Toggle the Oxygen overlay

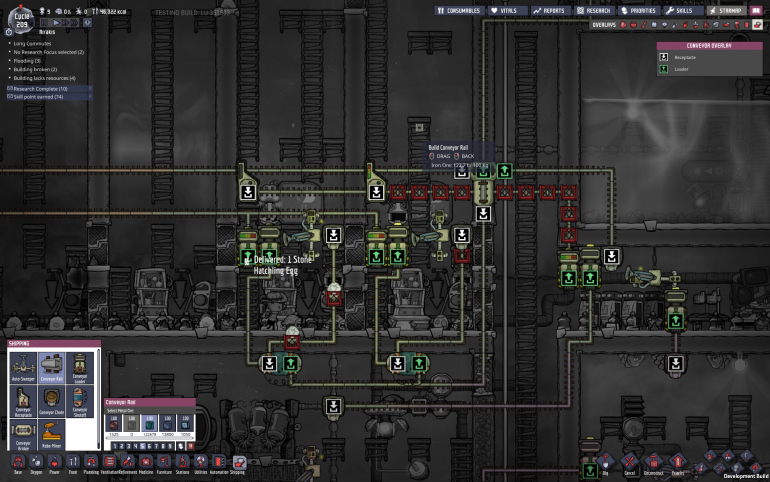623,25
